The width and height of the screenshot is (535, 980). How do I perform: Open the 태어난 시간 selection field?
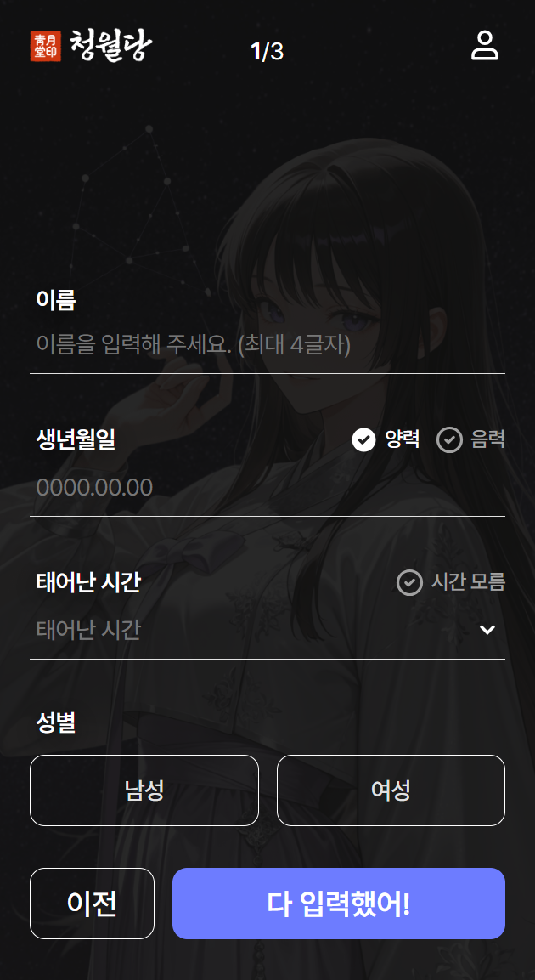[267, 630]
